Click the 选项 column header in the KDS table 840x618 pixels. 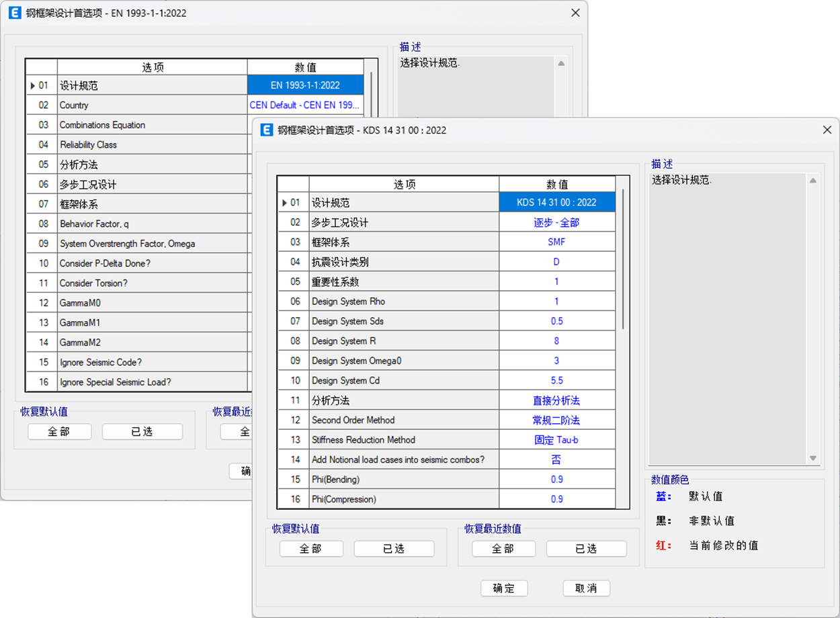tap(404, 185)
